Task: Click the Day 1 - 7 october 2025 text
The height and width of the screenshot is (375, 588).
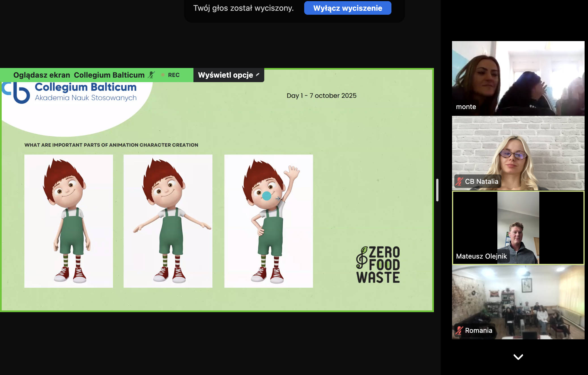Action: click(x=321, y=96)
